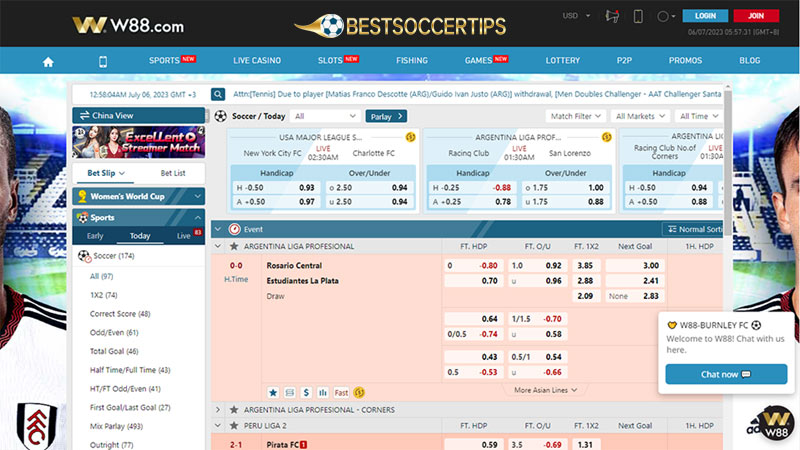800x450 pixels.
Task: Open match statistics bar chart icon
Action: pos(322,392)
